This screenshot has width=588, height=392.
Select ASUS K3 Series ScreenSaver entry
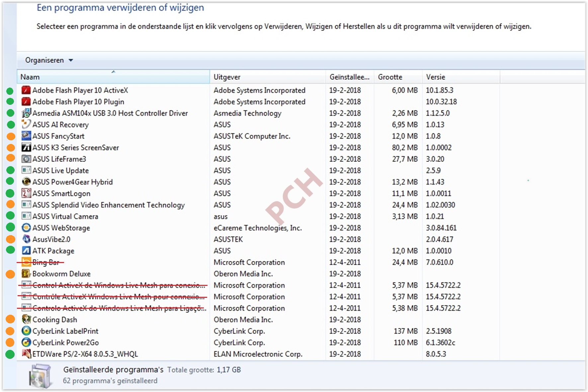tap(76, 148)
